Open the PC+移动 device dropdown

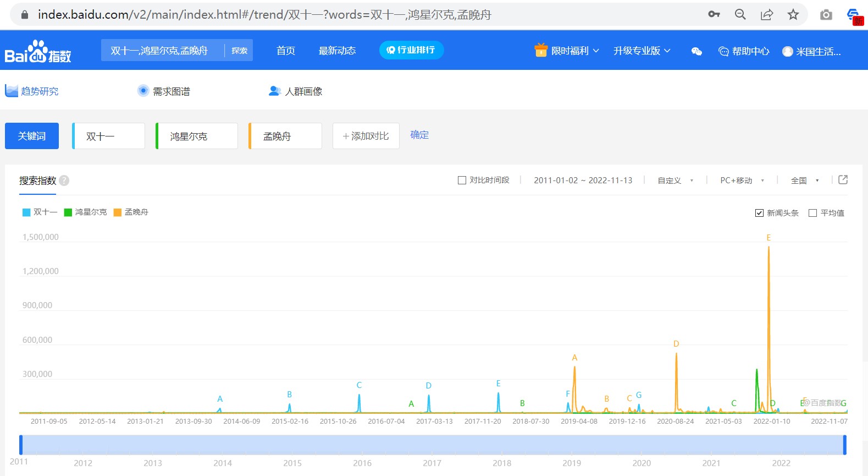click(x=742, y=180)
